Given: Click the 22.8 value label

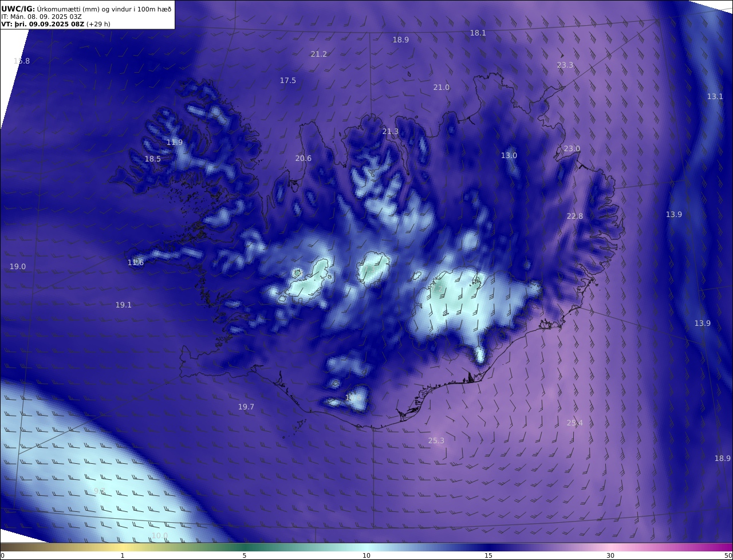Looking at the screenshot, I should tap(575, 216).
